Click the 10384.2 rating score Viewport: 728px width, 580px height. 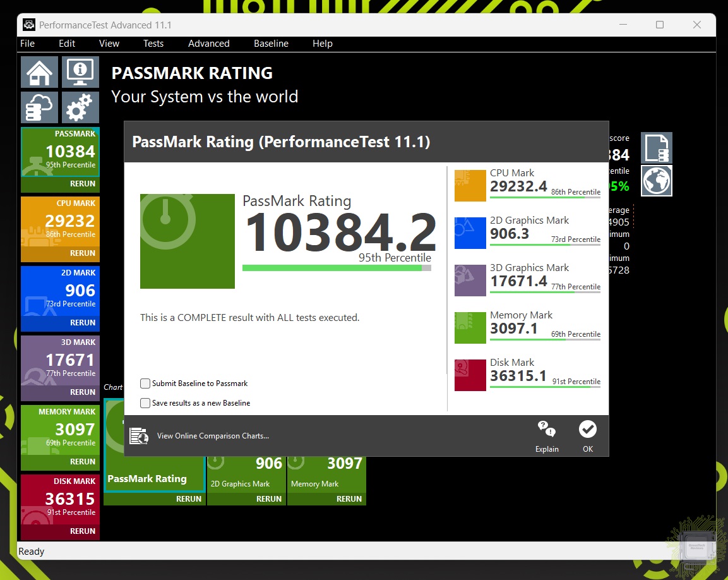coord(340,231)
